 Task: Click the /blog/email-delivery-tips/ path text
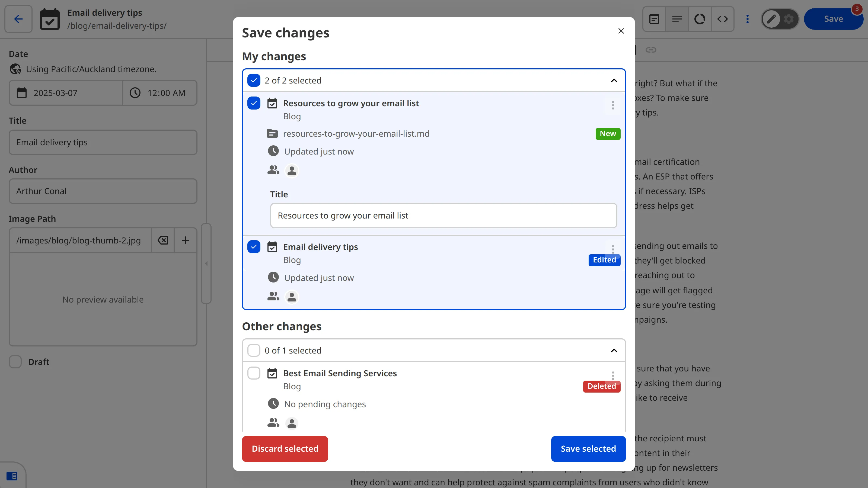[x=117, y=25]
